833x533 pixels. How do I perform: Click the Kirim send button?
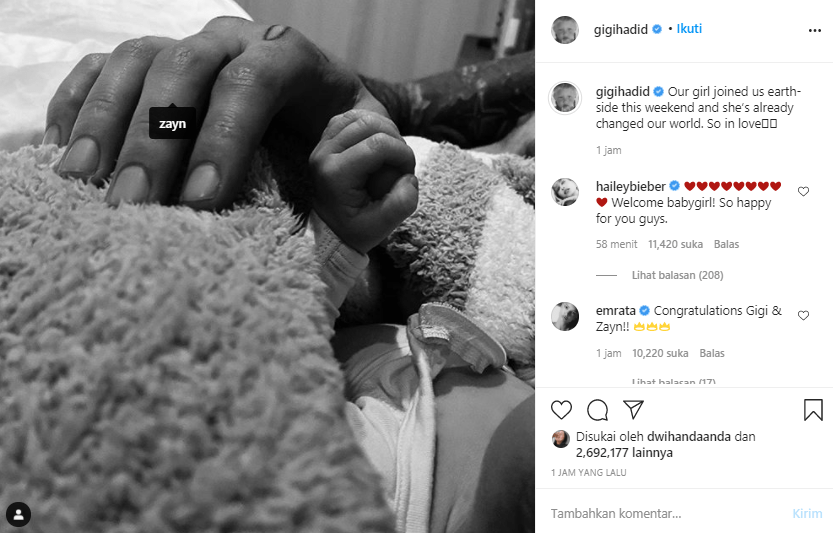point(807,513)
